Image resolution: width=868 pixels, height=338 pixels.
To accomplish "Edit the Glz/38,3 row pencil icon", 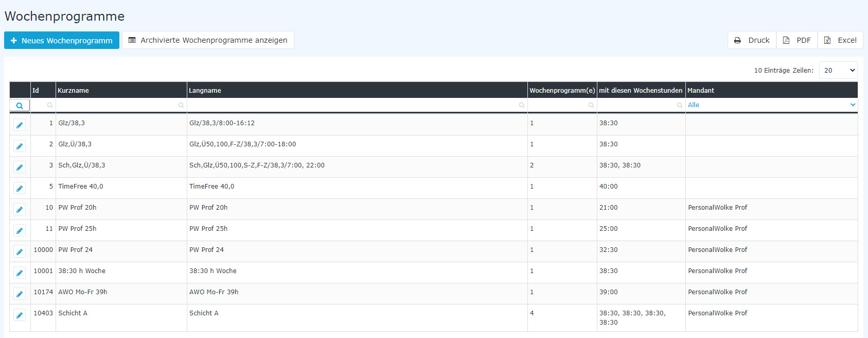I will (x=20, y=125).
